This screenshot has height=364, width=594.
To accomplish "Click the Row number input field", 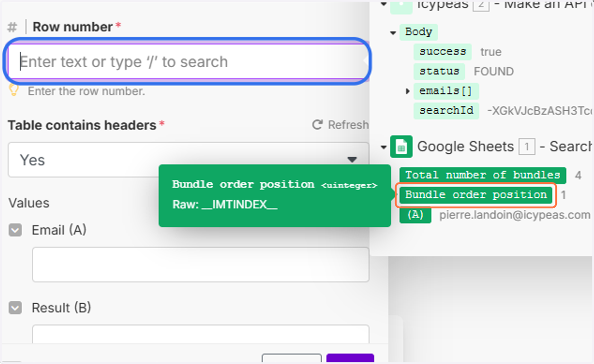I will point(187,61).
